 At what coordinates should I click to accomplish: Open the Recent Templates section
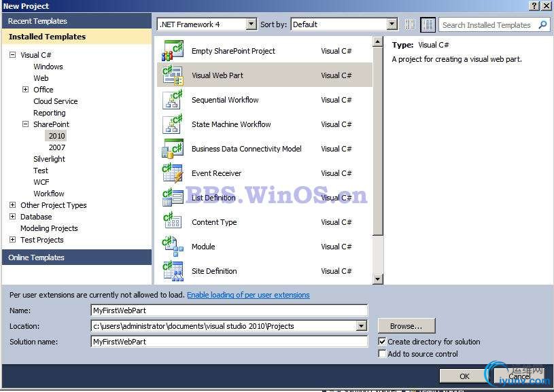coord(77,21)
